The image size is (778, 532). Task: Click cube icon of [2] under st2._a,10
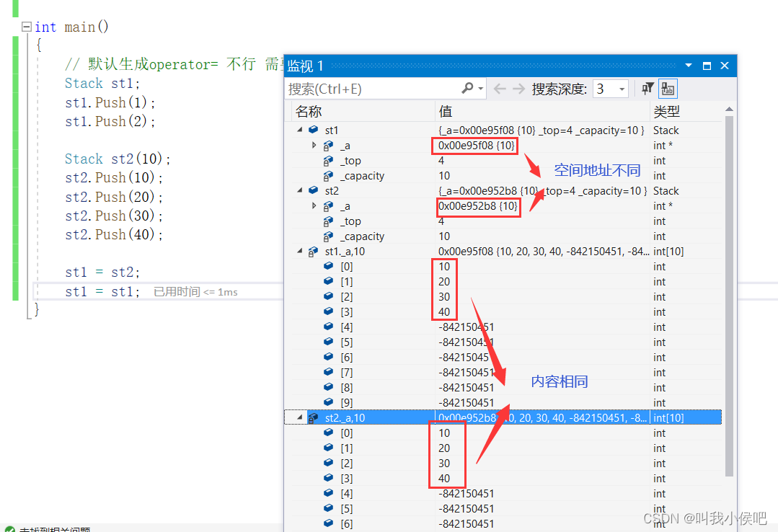point(329,463)
